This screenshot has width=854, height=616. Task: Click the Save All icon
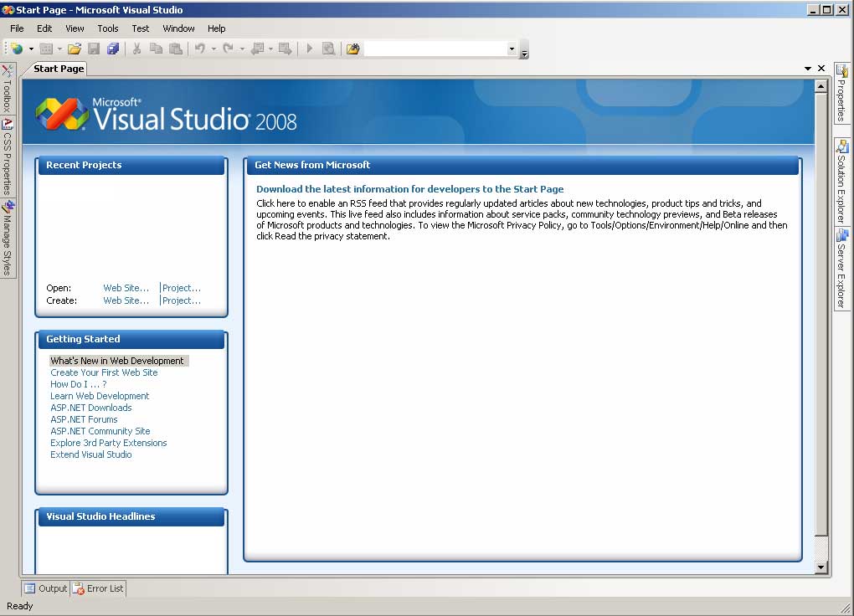point(113,49)
